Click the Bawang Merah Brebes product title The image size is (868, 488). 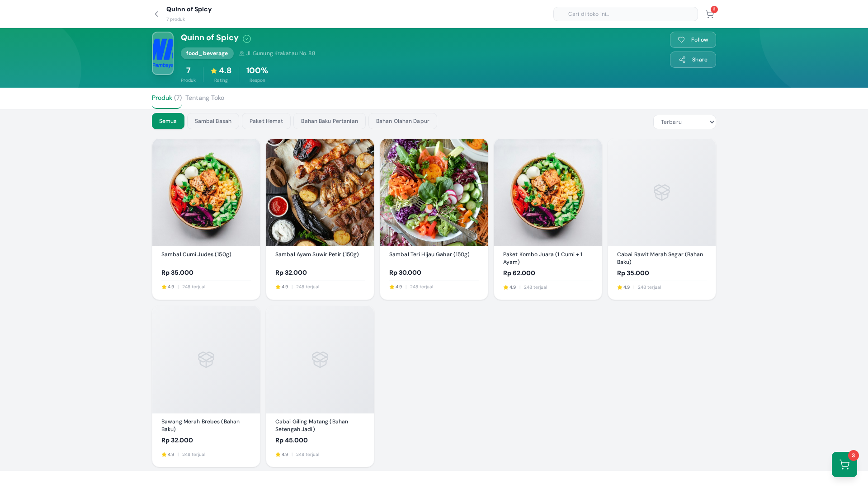pos(201,426)
